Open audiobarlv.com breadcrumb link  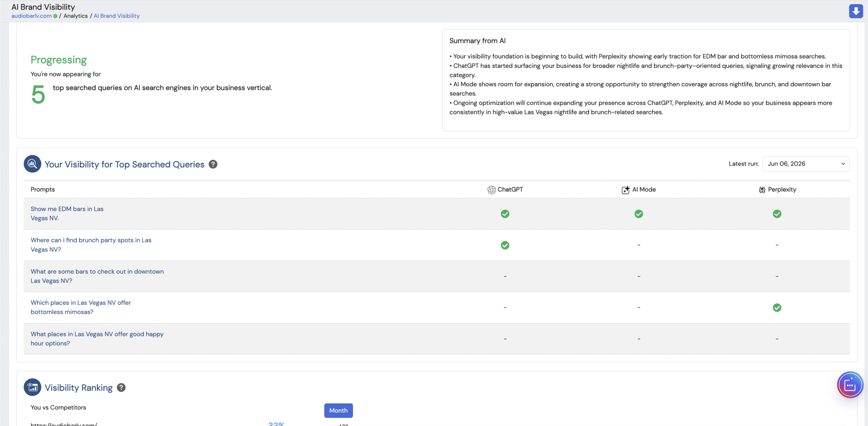32,16
